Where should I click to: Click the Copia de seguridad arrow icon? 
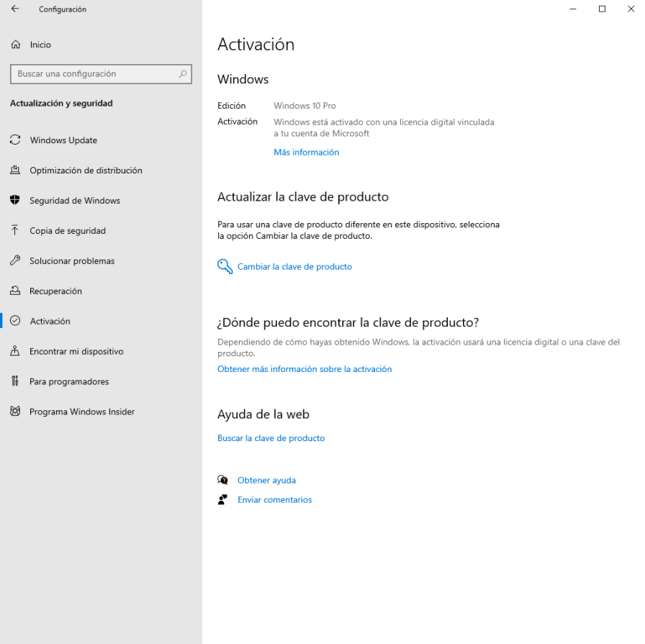point(15,230)
